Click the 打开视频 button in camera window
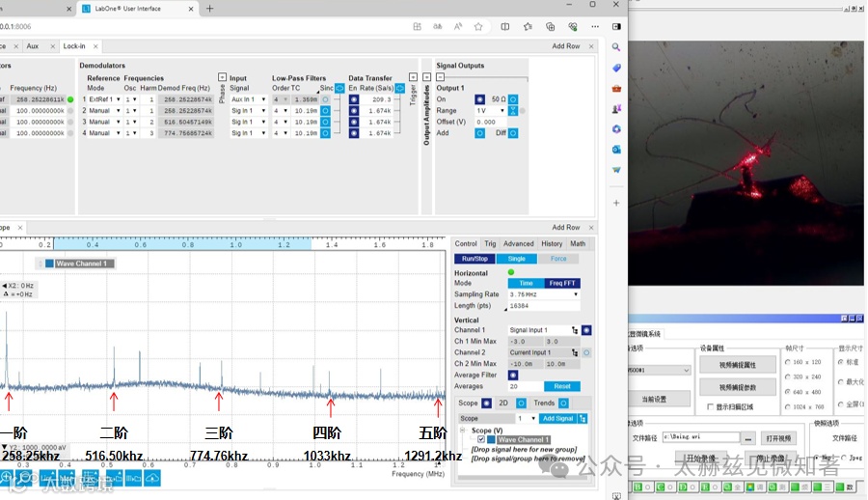Image resolution: width=868 pixels, height=500 pixels. 778,438
